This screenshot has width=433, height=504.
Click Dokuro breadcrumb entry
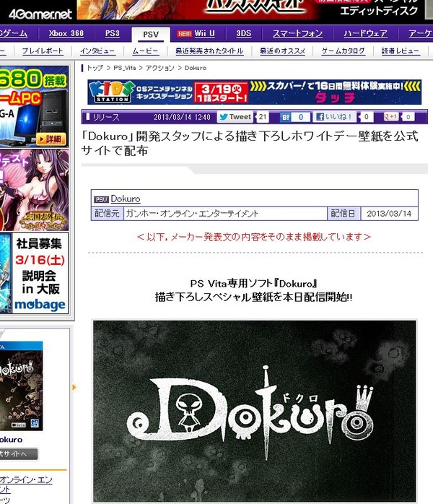point(196,68)
